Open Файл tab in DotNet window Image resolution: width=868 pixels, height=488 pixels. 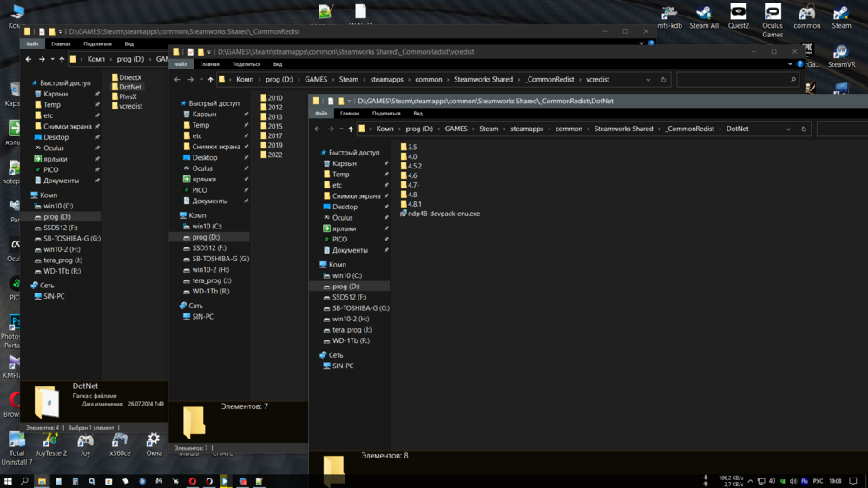click(x=322, y=114)
